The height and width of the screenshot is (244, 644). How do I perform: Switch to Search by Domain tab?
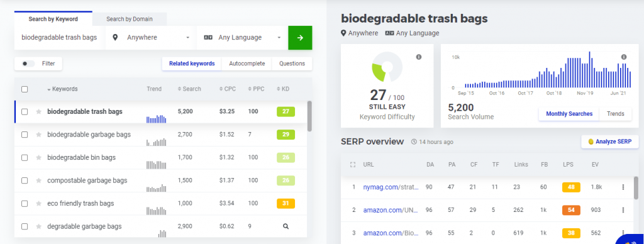(x=130, y=19)
